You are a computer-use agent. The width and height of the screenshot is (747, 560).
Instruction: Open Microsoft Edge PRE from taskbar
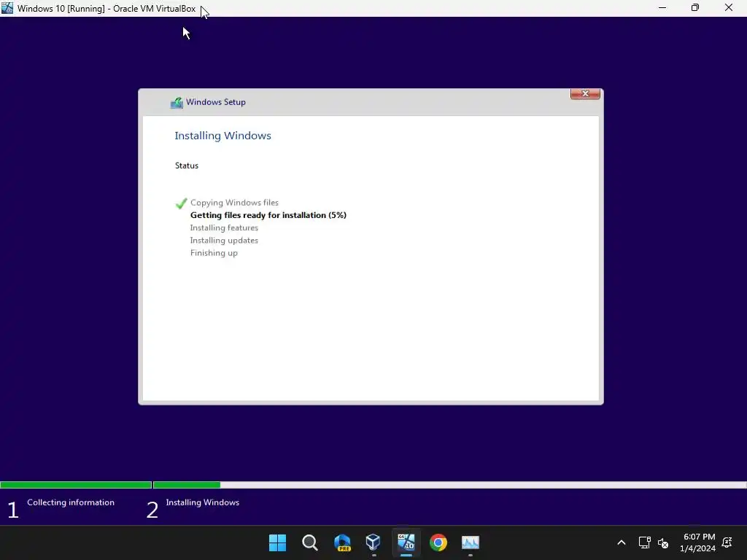[342, 542]
